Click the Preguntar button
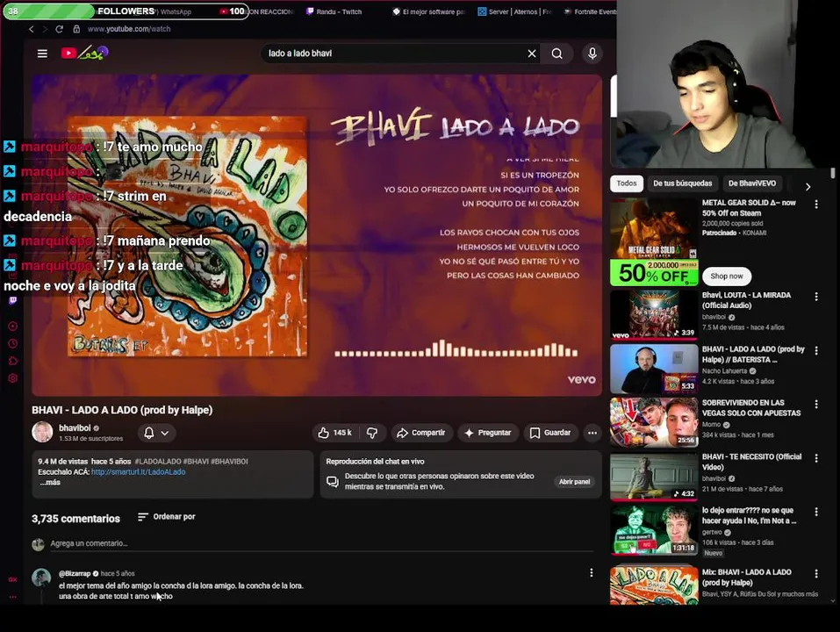Viewport: 840px width, 632px height. pyautogui.click(x=487, y=433)
